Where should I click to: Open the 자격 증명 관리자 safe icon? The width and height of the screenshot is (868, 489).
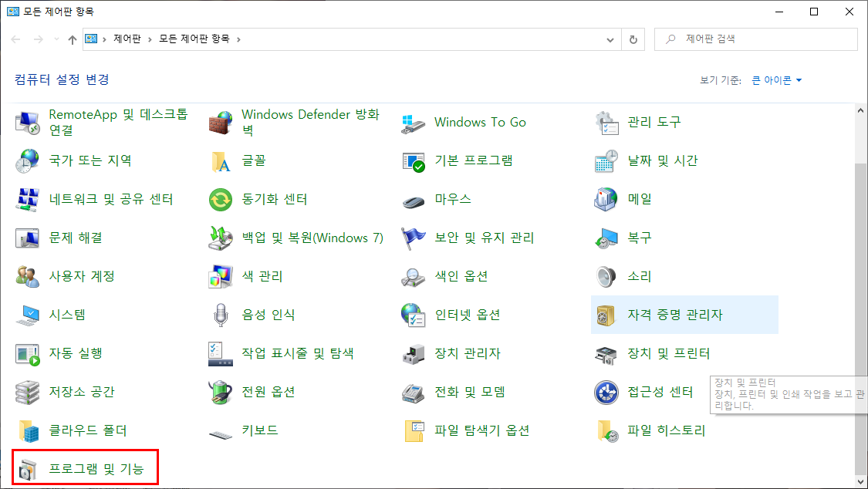(606, 315)
